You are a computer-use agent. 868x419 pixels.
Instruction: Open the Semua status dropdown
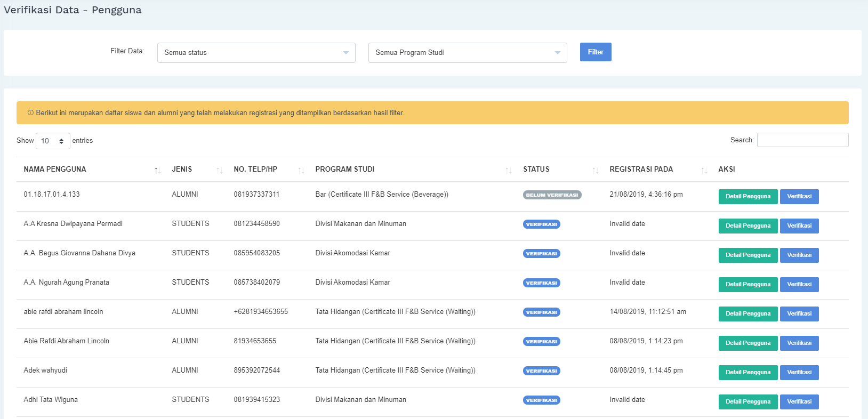tap(256, 53)
